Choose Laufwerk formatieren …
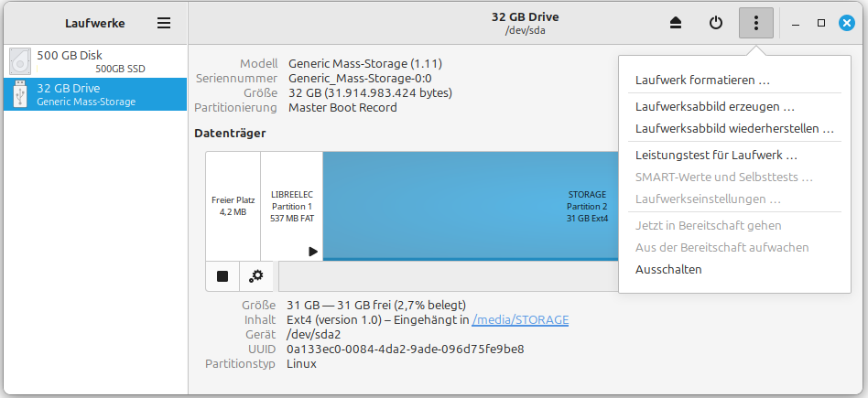The image size is (868, 398). point(734,80)
